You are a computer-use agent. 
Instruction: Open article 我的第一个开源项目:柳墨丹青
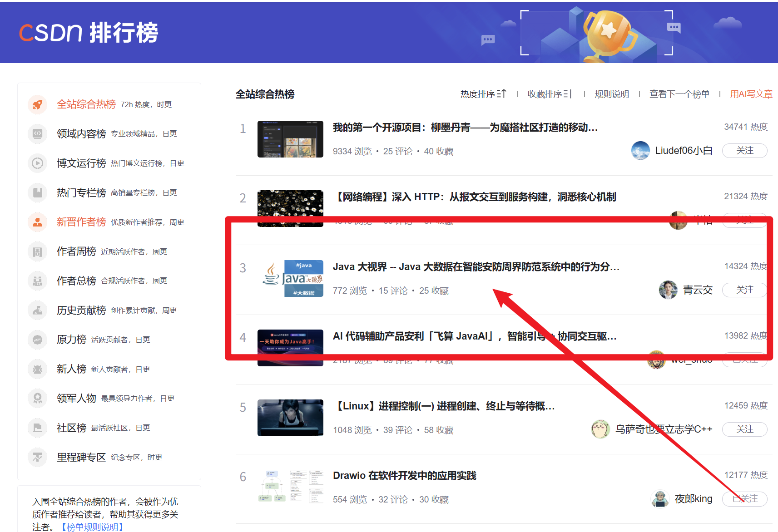[x=465, y=128]
